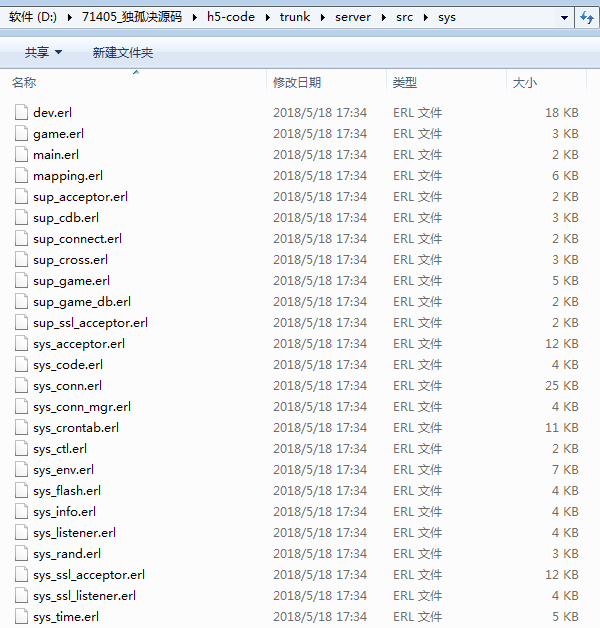The image size is (600, 628).
Task: Expand breadcrumb arrow after server folder
Action: 381,17
